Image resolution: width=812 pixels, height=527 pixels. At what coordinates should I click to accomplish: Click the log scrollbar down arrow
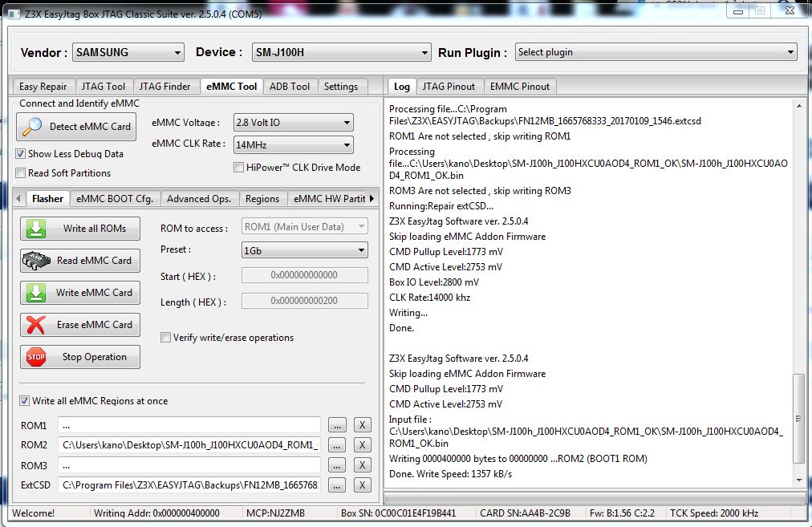coord(799,480)
